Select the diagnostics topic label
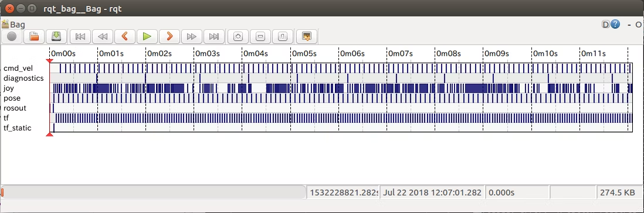This screenshot has height=213, width=644. 23,78
